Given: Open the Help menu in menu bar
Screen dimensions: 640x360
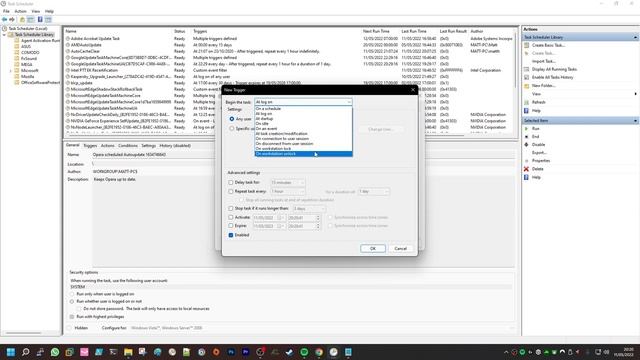Looking at the screenshot, I should pos(49,11).
